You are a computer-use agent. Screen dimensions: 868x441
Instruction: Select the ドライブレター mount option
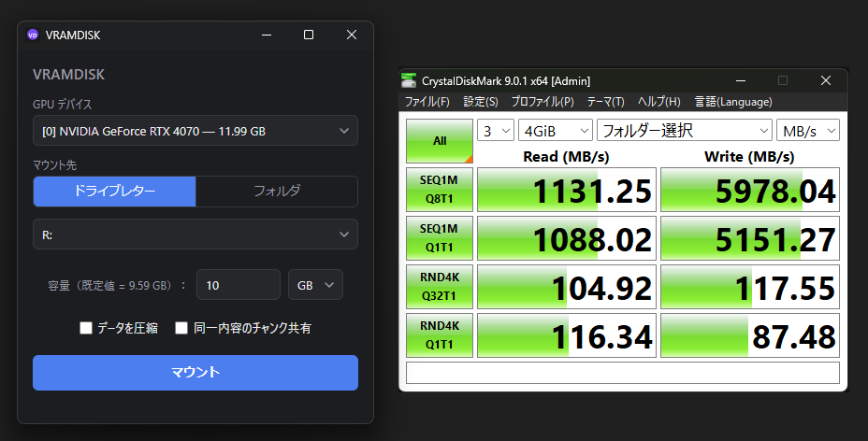click(115, 192)
